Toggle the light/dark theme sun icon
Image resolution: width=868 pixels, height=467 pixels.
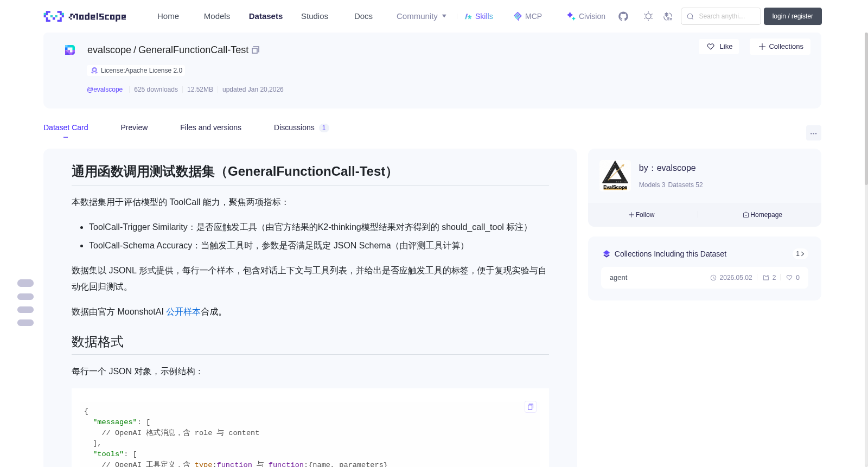click(x=648, y=16)
